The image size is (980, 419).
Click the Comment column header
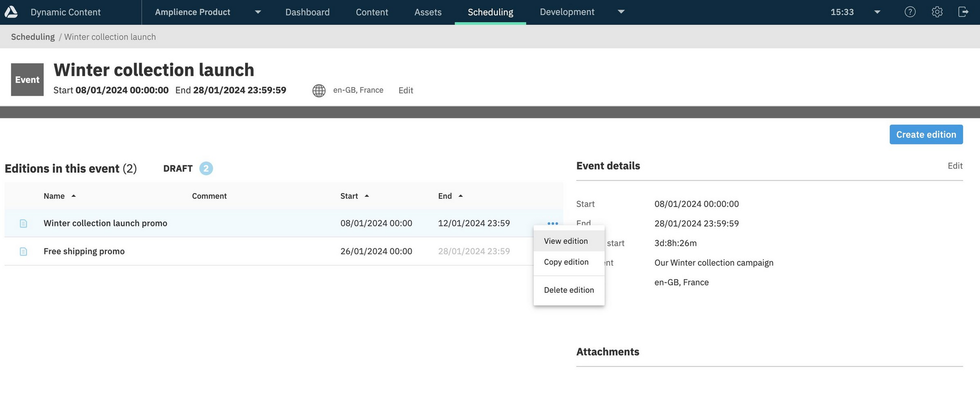(x=209, y=196)
